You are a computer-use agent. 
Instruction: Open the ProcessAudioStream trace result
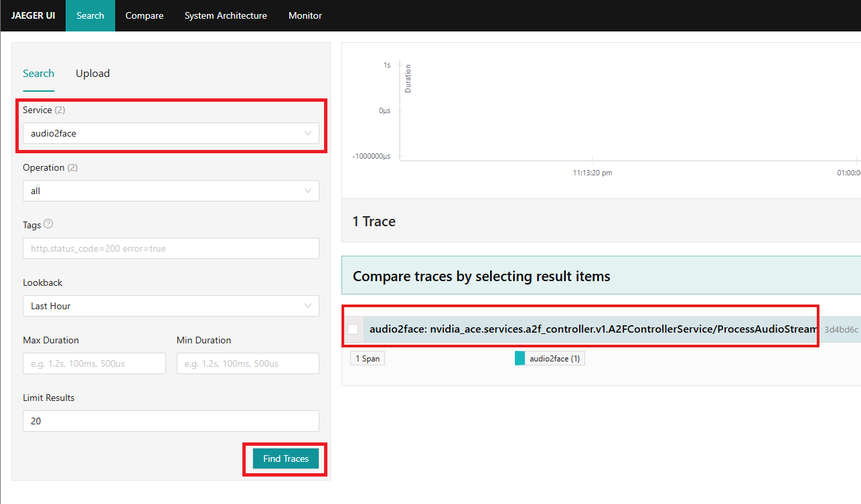click(593, 329)
